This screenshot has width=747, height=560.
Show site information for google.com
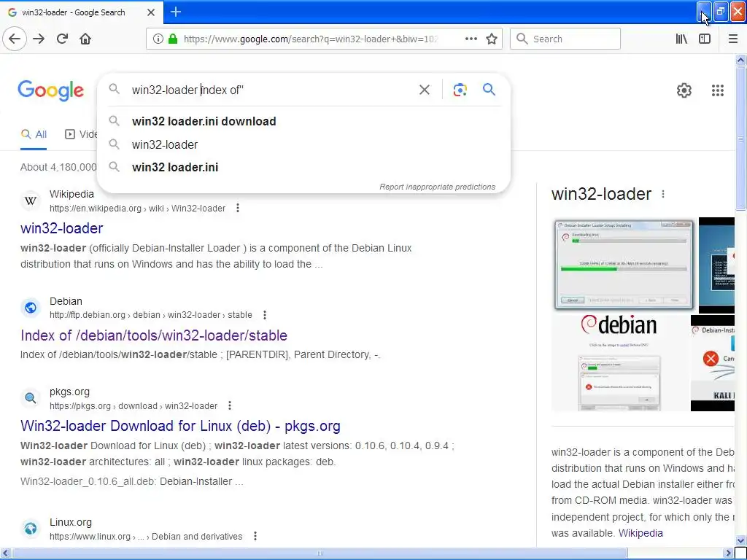(x=158, y=39)
